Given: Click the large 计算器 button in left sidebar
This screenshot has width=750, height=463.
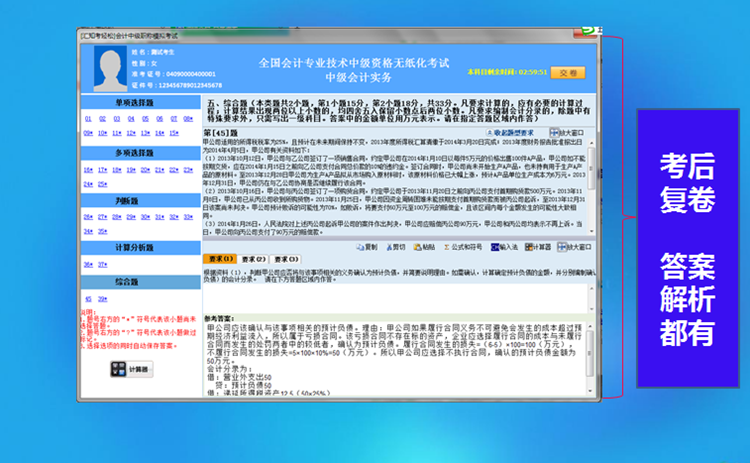Looking at the screenshot, I should pyautogui.click(x=132, y=369).
